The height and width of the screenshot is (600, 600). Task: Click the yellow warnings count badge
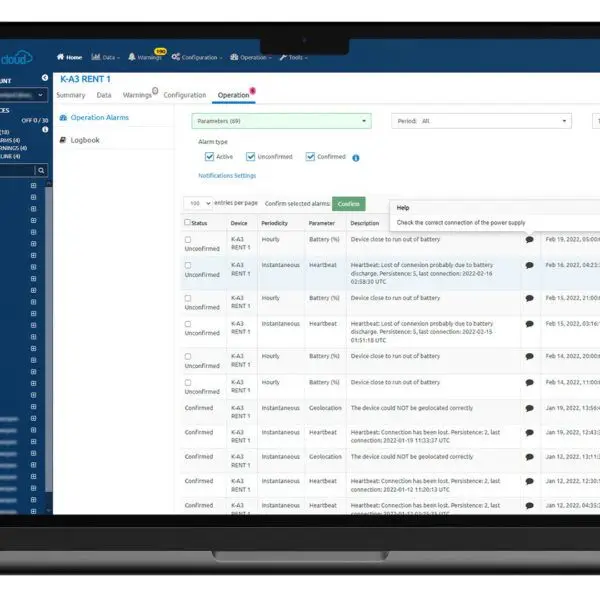[160, 51]
